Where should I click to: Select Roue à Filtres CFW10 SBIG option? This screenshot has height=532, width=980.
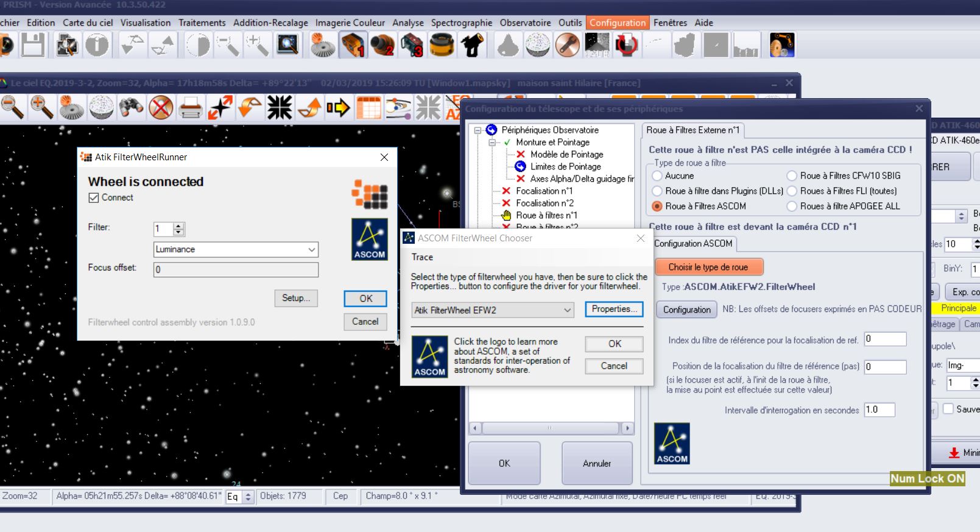[792, 176]
